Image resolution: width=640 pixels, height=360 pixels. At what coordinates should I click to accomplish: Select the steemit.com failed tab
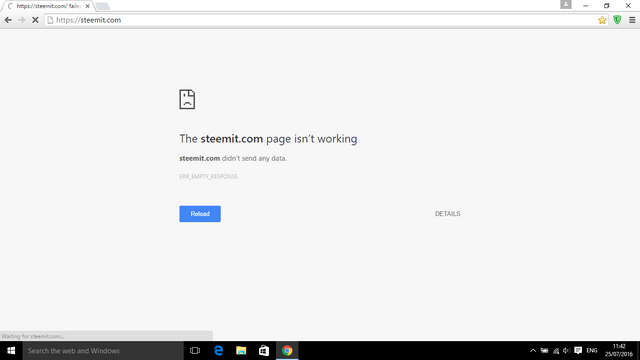(48, 6)
